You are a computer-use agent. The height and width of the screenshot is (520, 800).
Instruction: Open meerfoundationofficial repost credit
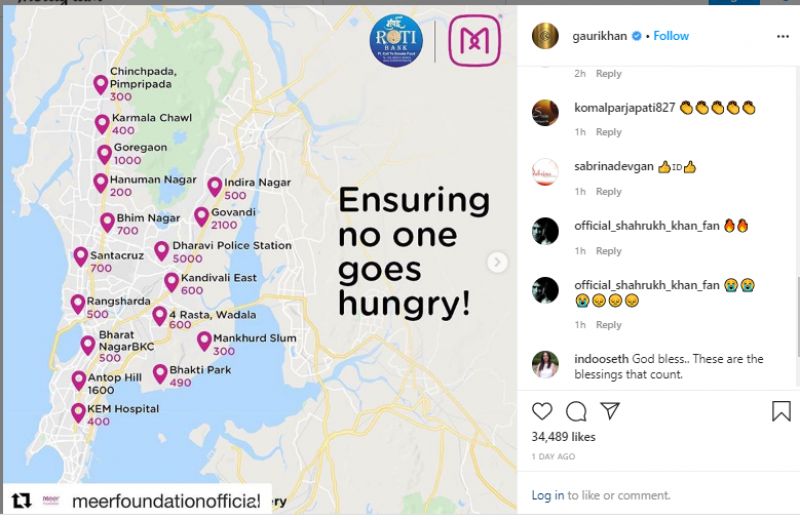(165, 500)
